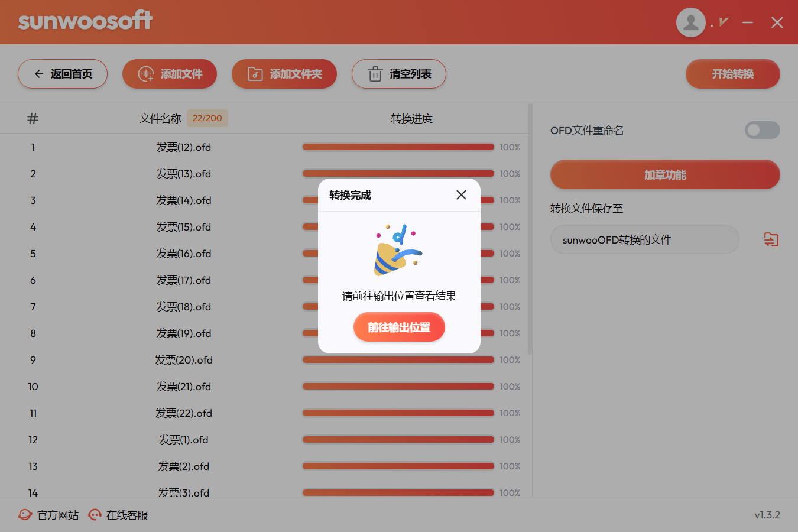Click the output save path field
This screenshot has width=798, height=532.
pos(644,239)
